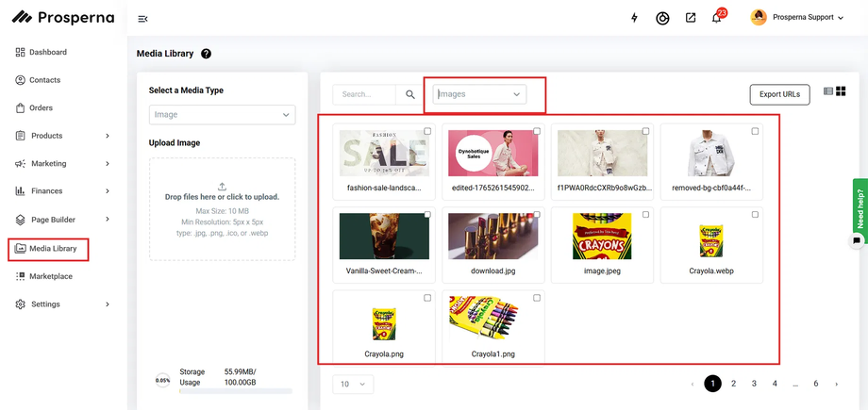
Task: Click the upload arrow icon in drop zone
Action: 222,187
